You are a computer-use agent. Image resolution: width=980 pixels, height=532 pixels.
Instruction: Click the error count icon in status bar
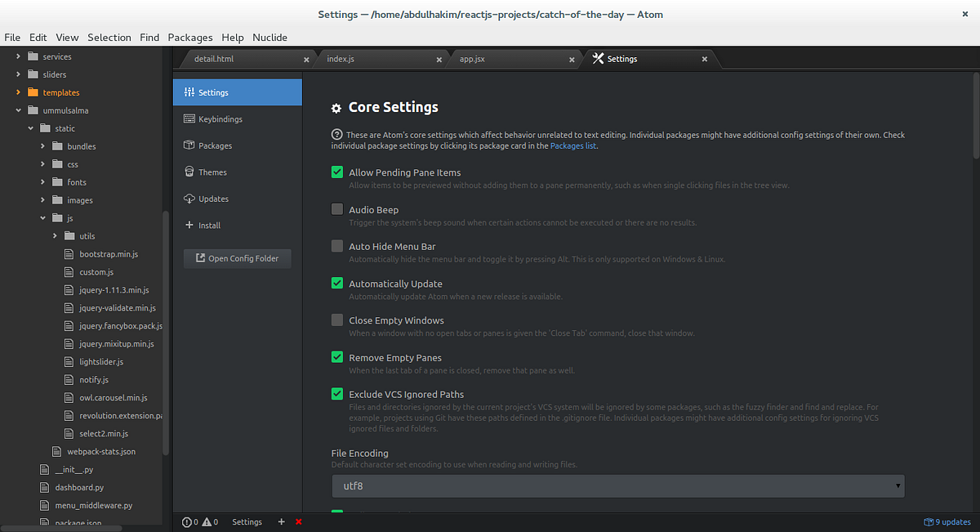tap(189, 521)
